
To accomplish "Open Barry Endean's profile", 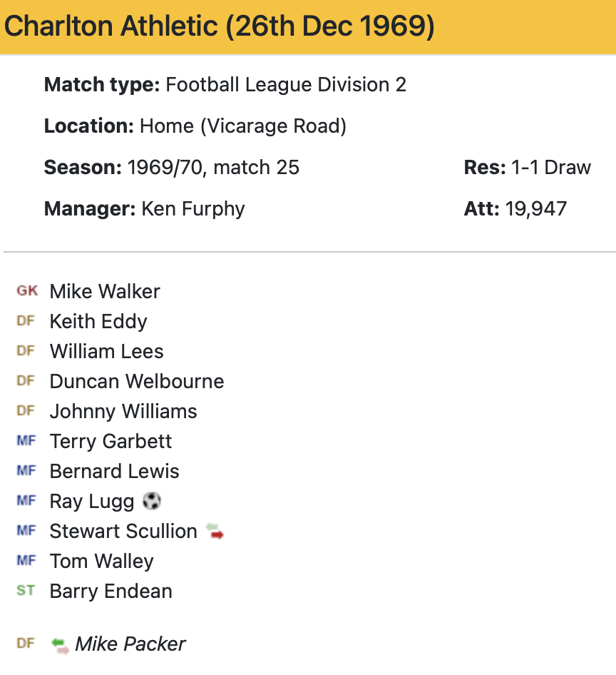I will (x=111, y=591).
